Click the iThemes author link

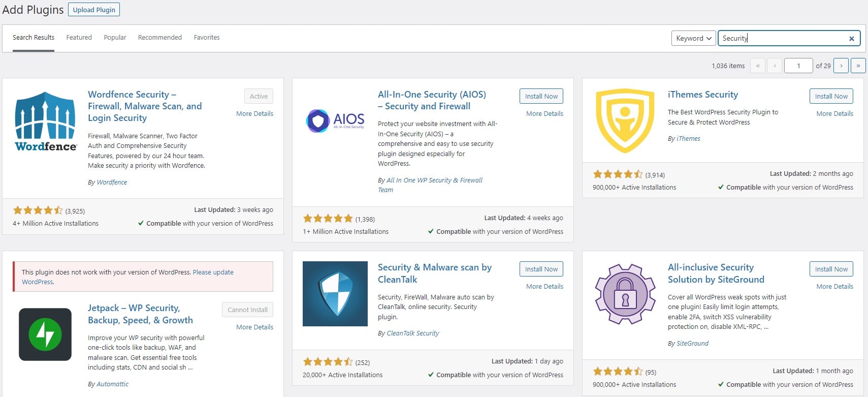688,139
